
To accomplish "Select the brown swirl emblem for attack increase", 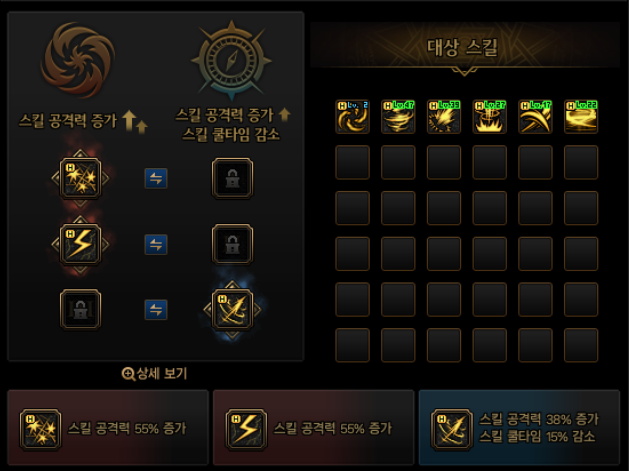I will 78,59.
